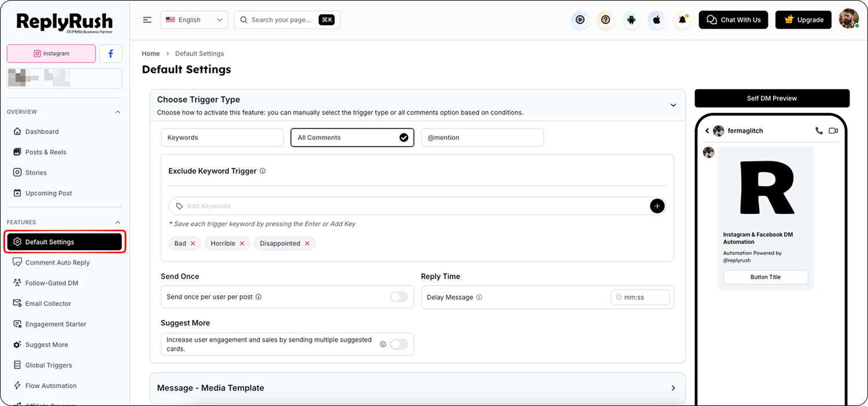Toggle Suggest More multiple cards switch

(399, 344)
